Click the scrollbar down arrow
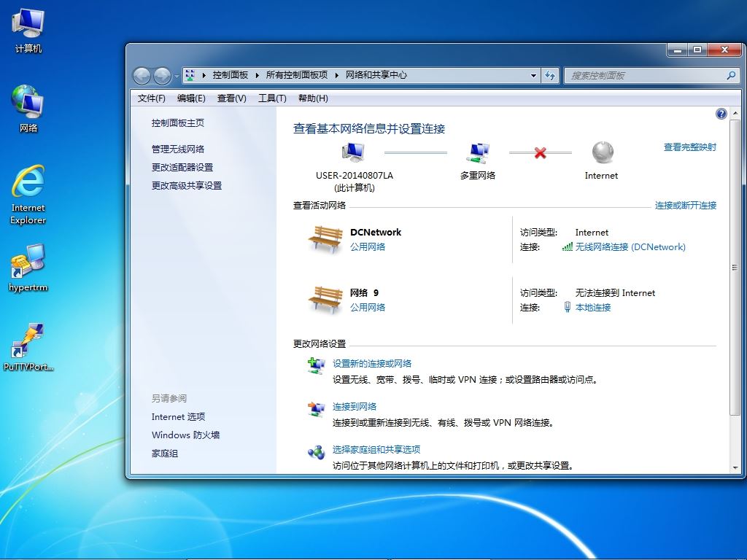 coord(735,468)
